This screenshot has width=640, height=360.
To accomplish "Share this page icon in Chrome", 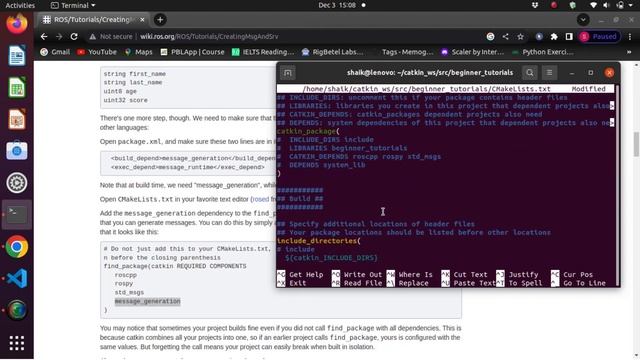I will coord(505,36).
